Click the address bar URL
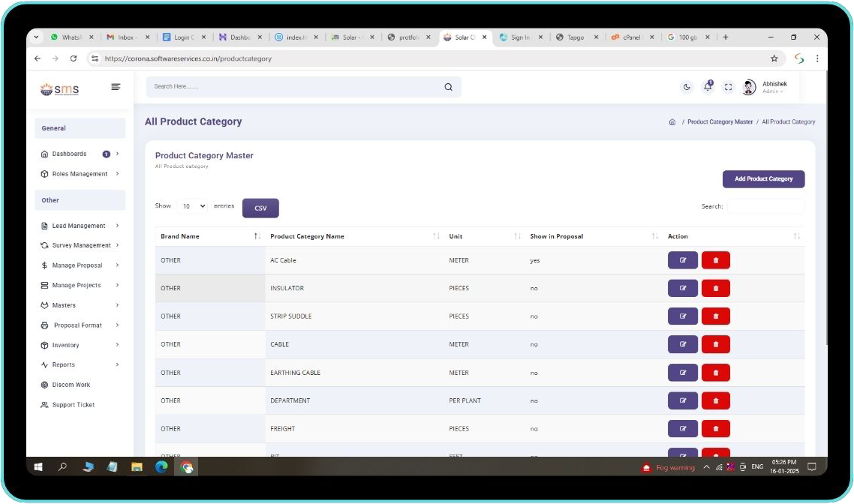This screenshot has height=504, width=854. 188,58
